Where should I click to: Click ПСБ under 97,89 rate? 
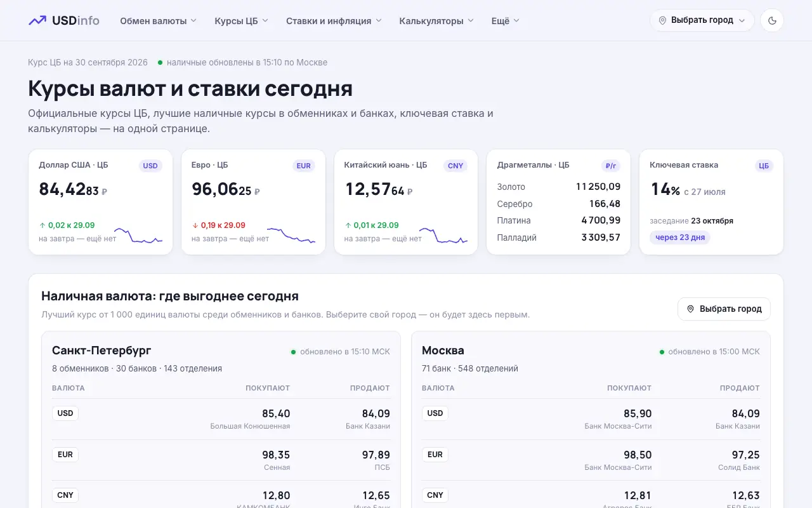point(383,467)
